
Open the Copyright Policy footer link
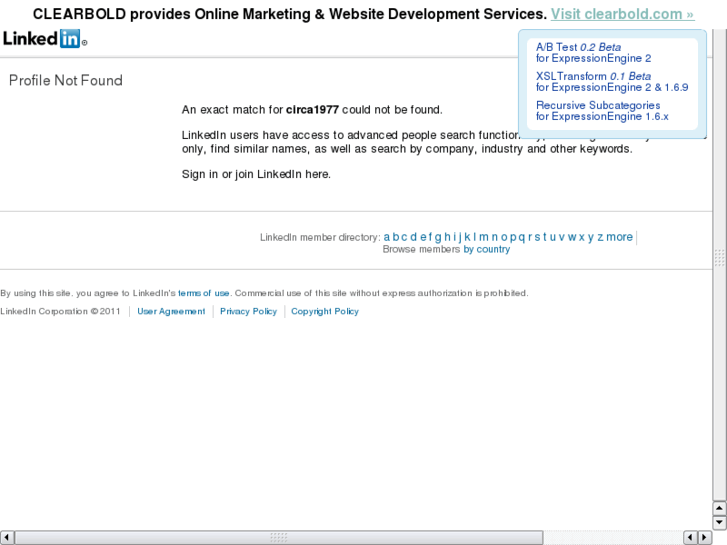pos(325,311)
